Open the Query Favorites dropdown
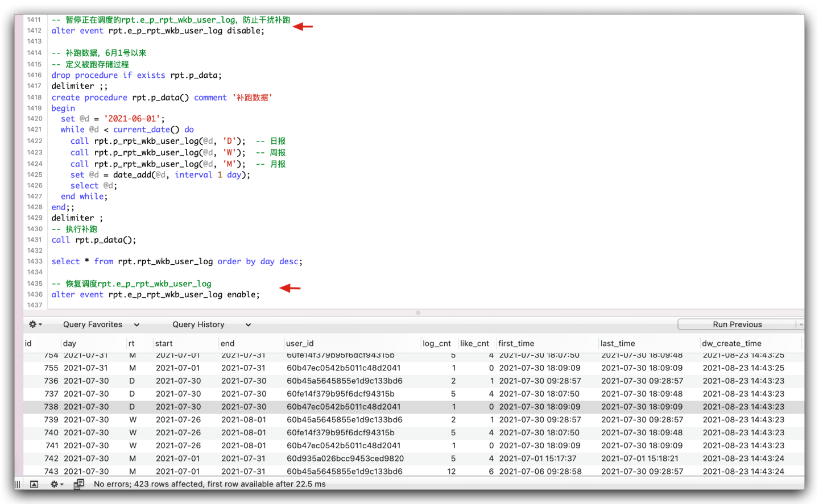 pyautogui.click(x=101, y=324)
